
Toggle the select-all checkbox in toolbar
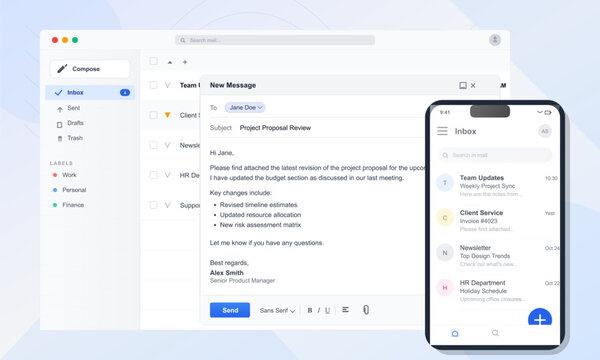pyautogui.click(x=153, y=61)
